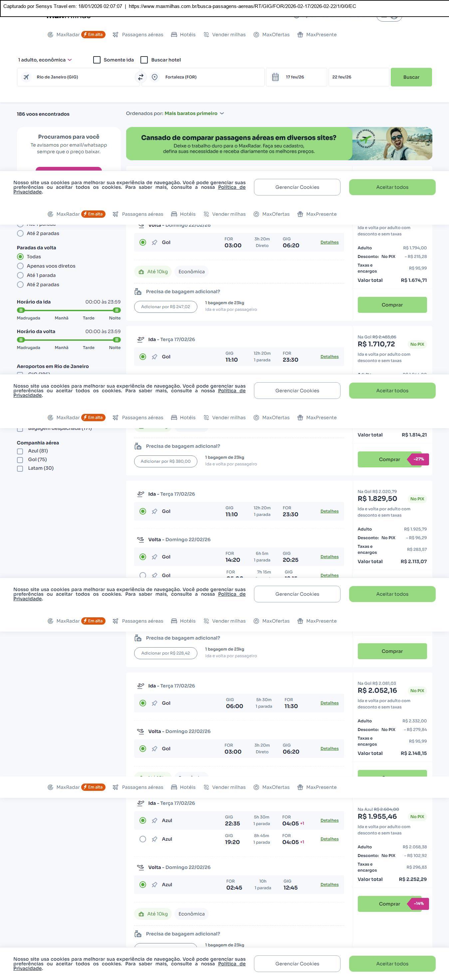Screen dimensions: 449x980
Task: Click the swap origin and destination arrows icon
Action: tap(140, 77)
